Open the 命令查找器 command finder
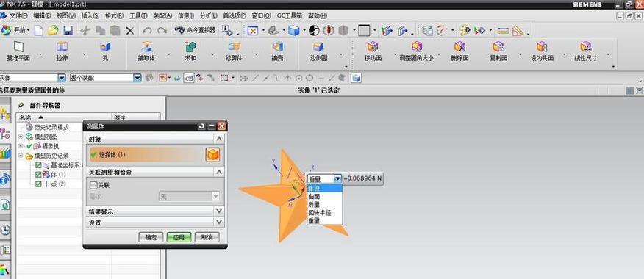The width and height of the screenshot is (644, 279). tap(196, 30)
